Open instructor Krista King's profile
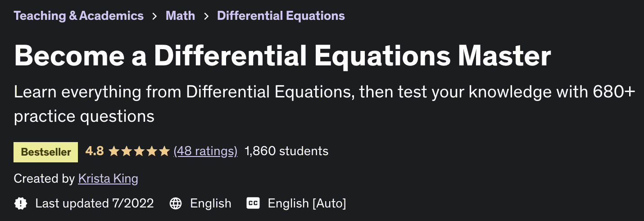Viewport: 644px width, 221px height. (x=108, y=179)
